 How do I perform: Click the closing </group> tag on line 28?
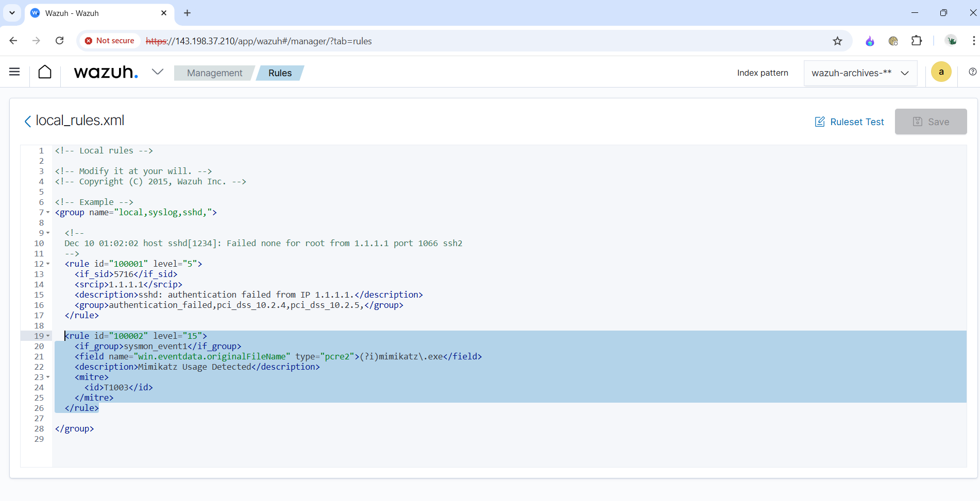pyautogui.click(x=74, y=429)
